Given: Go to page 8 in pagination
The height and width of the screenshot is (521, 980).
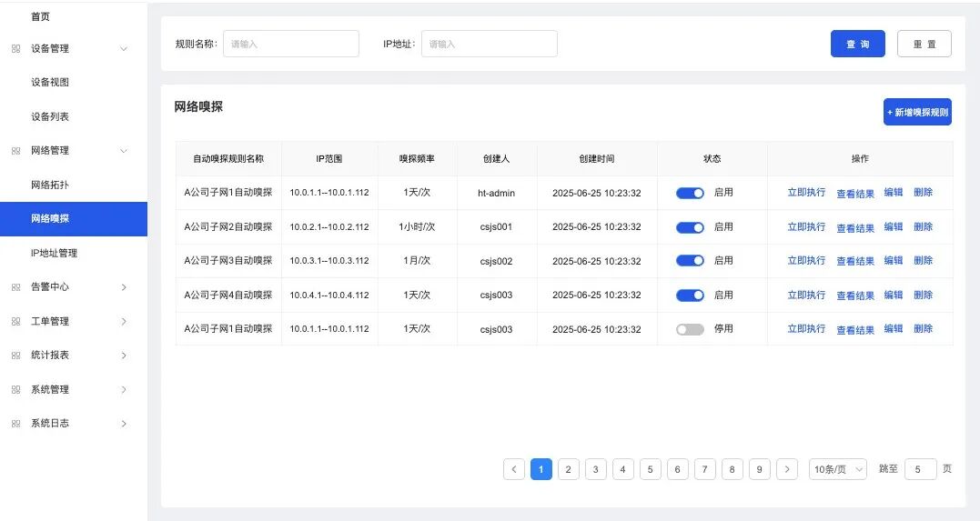Looking at the screenshot, I should point(732,469).
